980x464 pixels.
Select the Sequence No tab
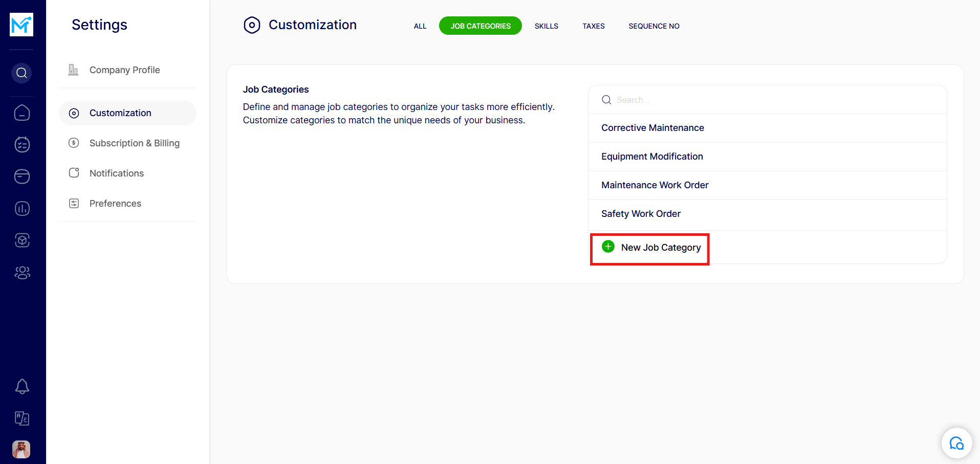[x=654, y=26]
